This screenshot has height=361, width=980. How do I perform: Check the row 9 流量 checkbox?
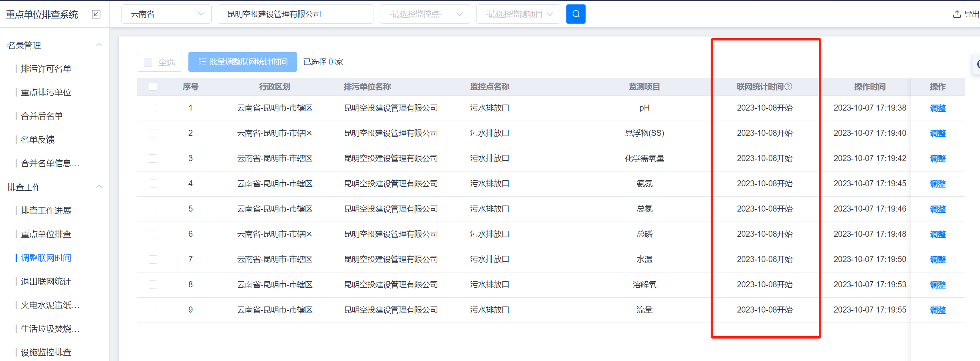tap(153, 310)
